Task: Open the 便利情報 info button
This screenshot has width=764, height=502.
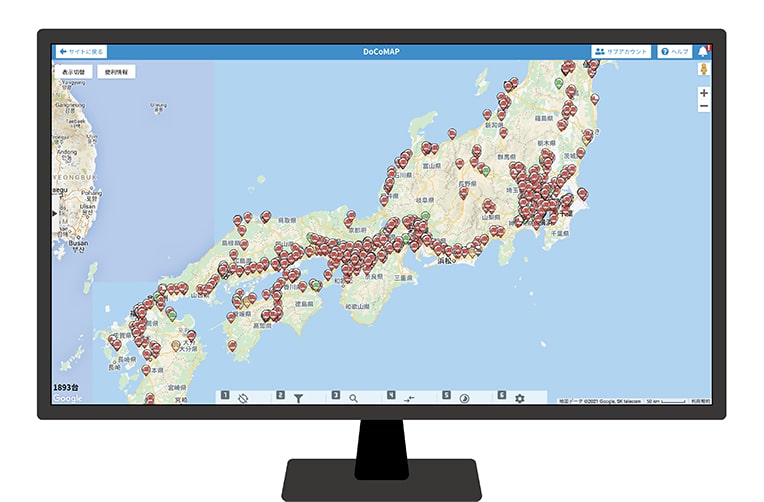Action: (116, 72)
